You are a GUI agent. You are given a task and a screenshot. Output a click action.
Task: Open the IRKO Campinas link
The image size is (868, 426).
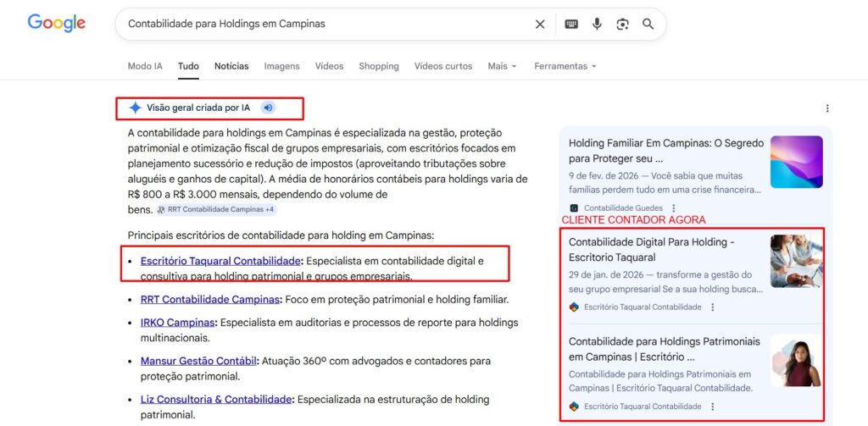(177, 323)
